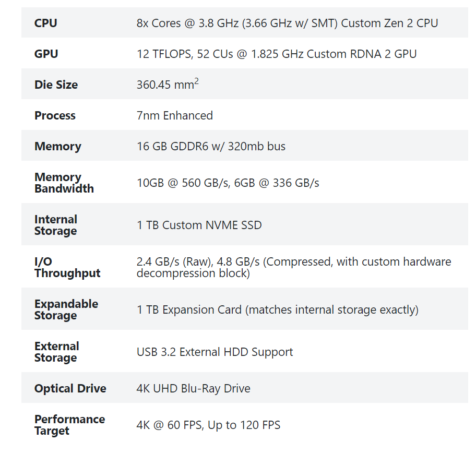The image size is (476, 453).
Task: Select the 360.45 mm² die size value
Action: pyautogui.click(x=168, y=85)
